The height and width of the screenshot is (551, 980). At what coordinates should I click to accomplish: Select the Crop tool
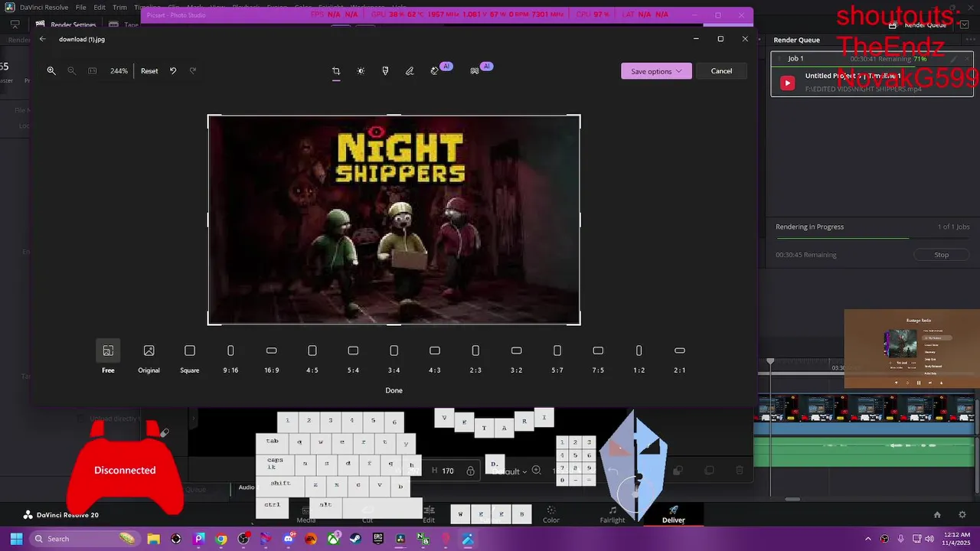pos(336,70)
